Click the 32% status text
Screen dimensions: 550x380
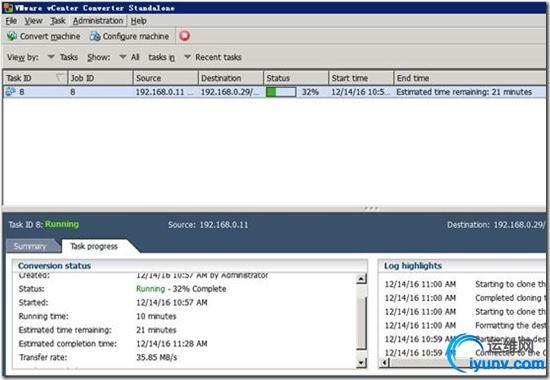[310, 92]
